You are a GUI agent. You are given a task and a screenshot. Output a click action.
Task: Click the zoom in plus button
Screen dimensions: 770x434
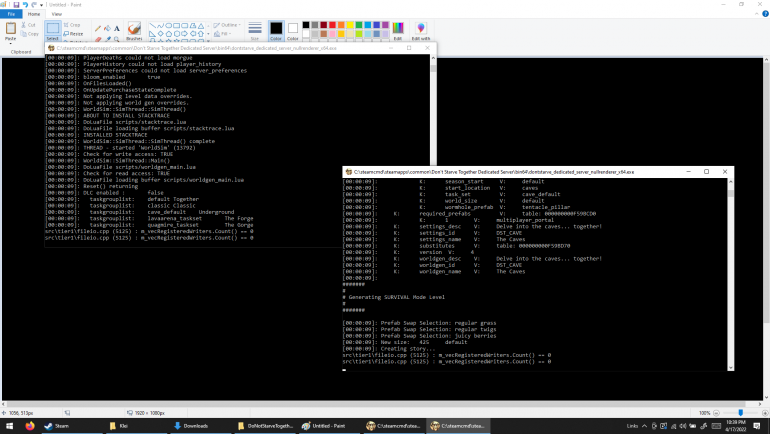click(765, 413)
